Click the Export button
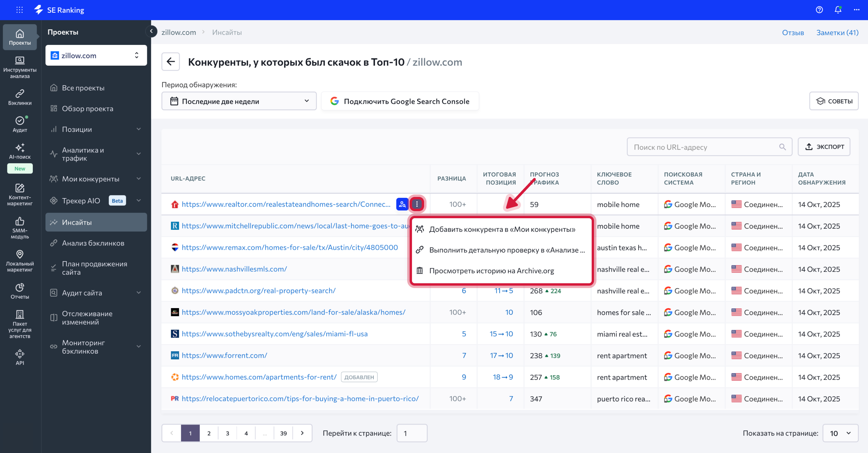The height and width of the screenshot is (453, 868). 824,147
